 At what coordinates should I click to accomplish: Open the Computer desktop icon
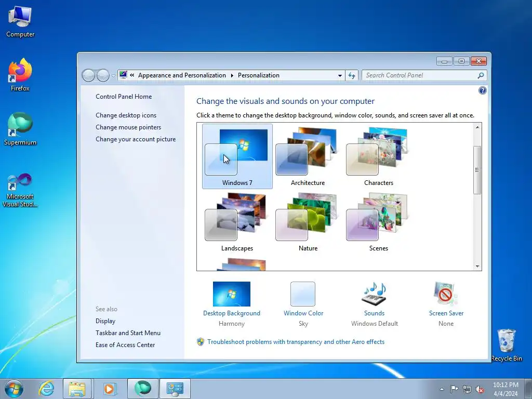[x=20, y=22]
